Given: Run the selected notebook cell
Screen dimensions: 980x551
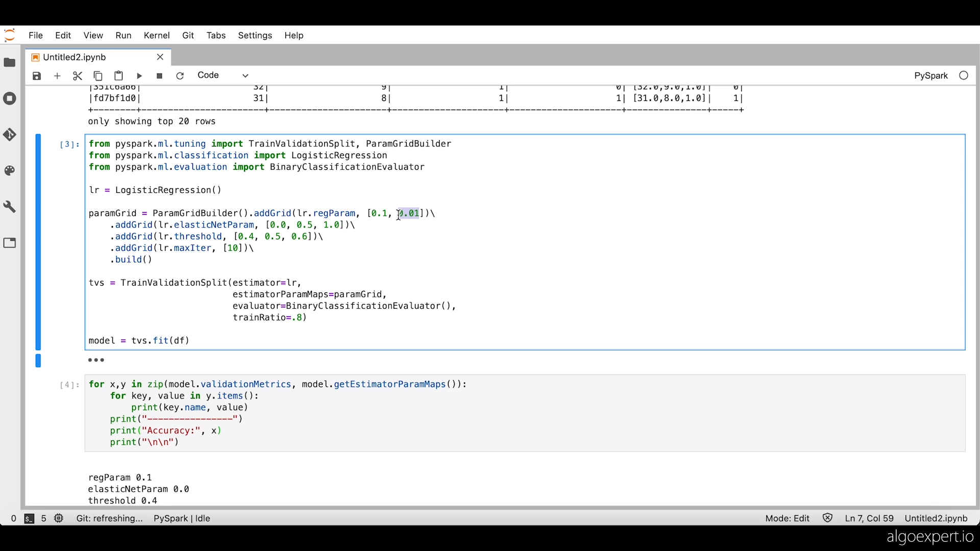Looking at the screenshot, I should click(139, 76).
